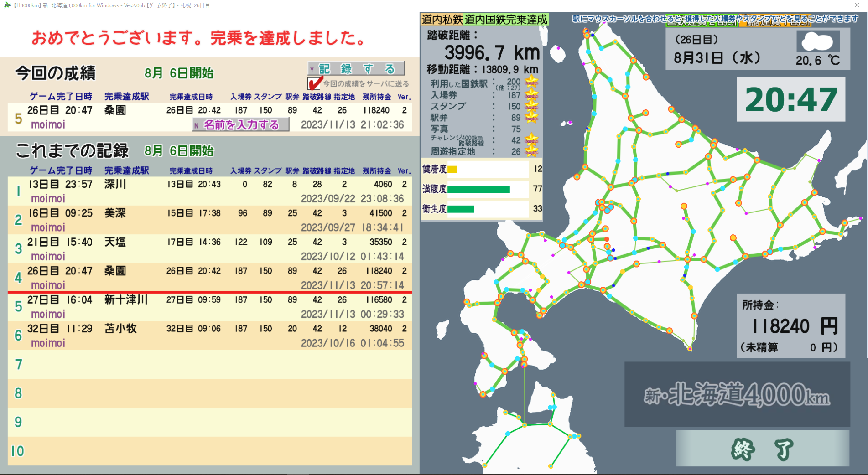Click the Complete star next to 周遊指定地

(532, 151)
